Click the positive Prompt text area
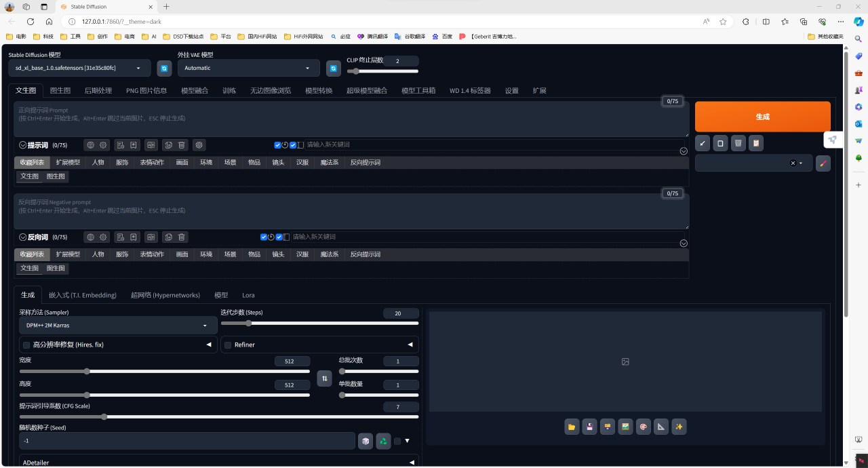 (351, 119)
